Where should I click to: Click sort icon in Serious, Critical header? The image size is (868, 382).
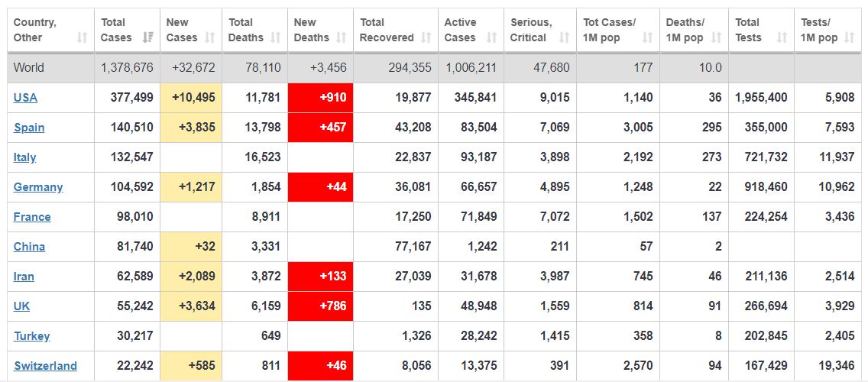565,37
